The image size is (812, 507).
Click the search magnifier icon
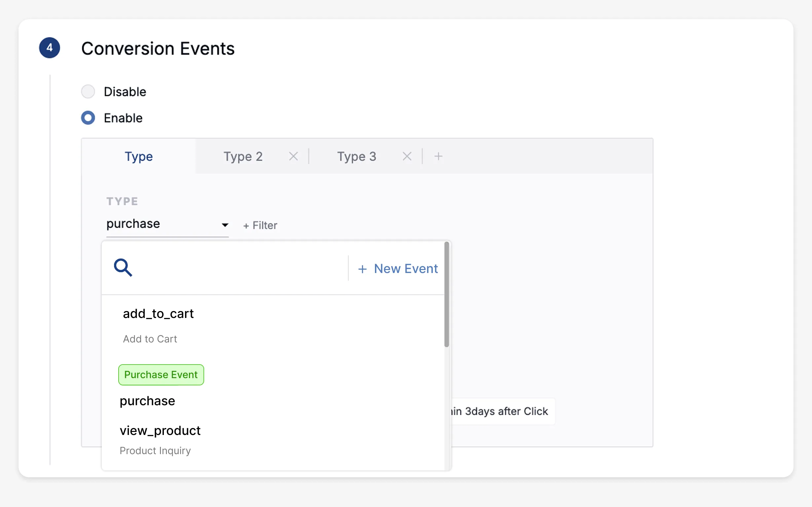click(x=123, y=268)
